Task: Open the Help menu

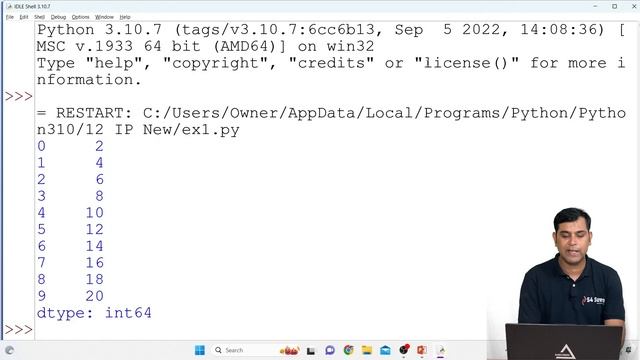Action: pos(125,17)
